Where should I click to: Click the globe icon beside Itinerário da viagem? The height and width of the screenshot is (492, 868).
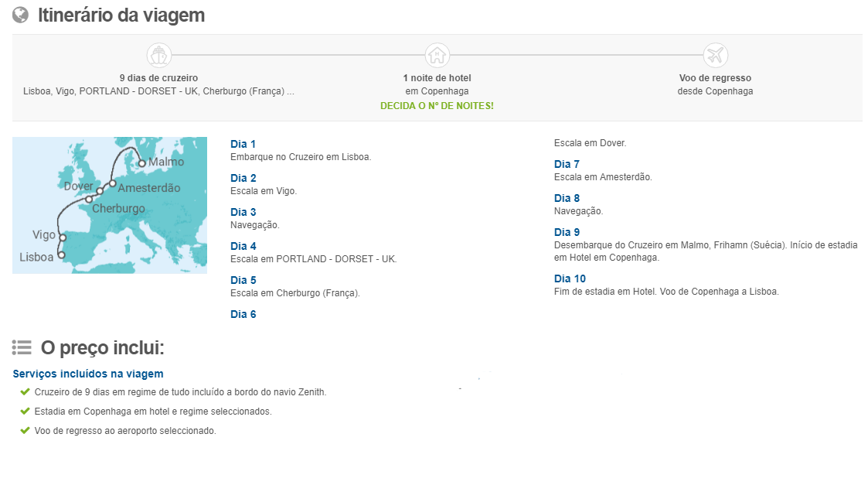21,15
